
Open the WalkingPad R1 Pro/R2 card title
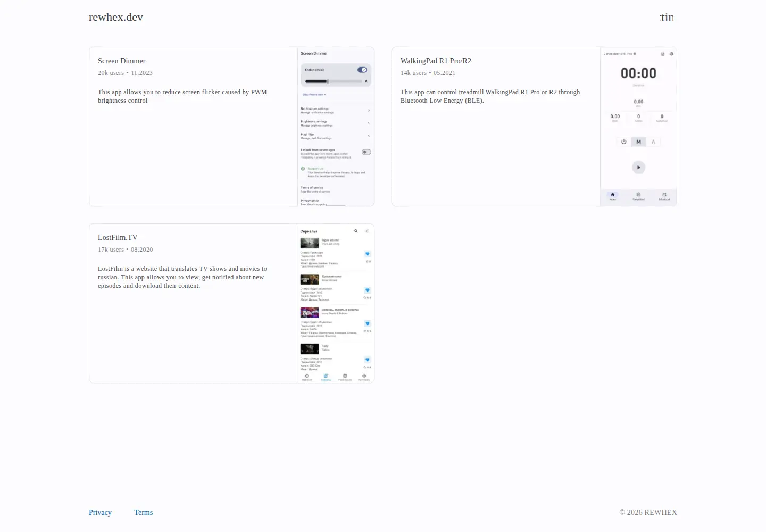click(x=436, y=61)
